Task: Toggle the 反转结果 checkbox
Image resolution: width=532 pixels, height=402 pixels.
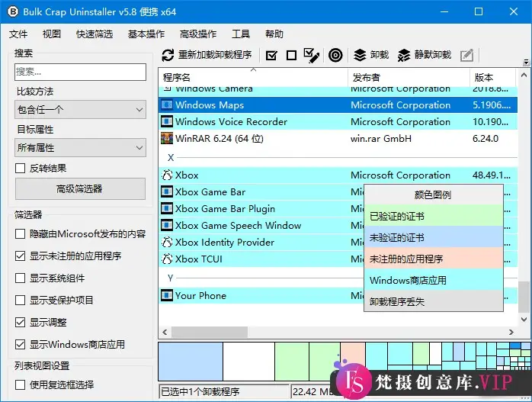Action: point(21,168)
